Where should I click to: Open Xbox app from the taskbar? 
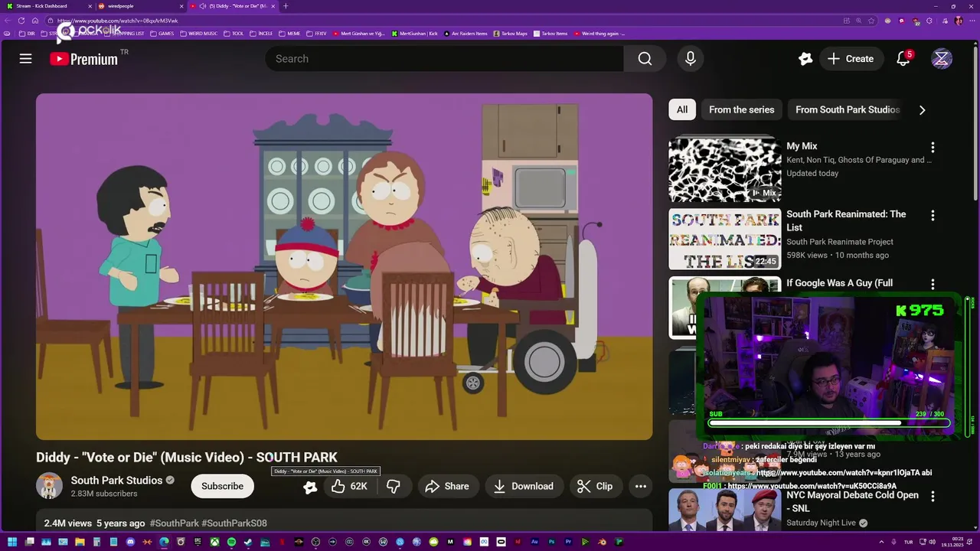(x=214, y=543)
